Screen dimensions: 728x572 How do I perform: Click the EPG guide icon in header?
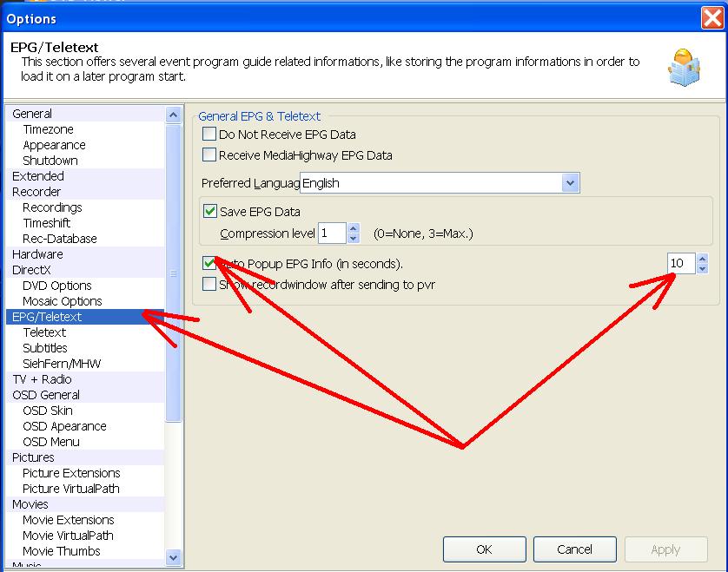click(684, 67)
